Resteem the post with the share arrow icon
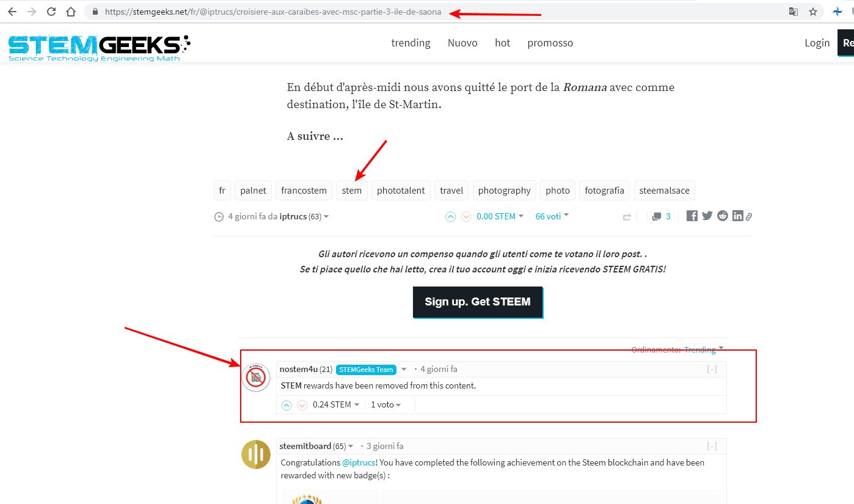This screenshot has height=504, width=854. point(627,217)
